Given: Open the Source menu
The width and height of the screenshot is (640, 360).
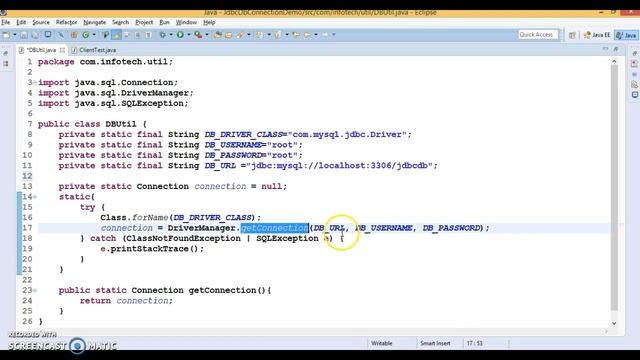Looking at the screenshot, I should (x=41, y=22).
